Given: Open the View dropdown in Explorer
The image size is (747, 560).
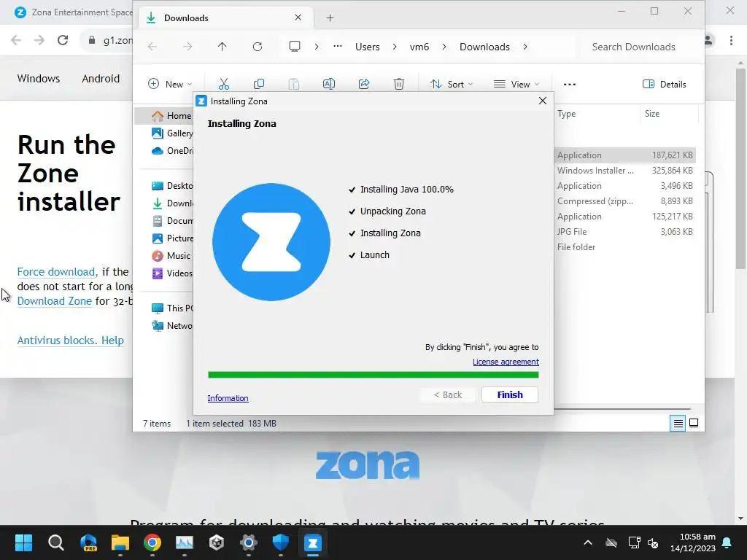Looking at the screenshot, I should 516,85.
